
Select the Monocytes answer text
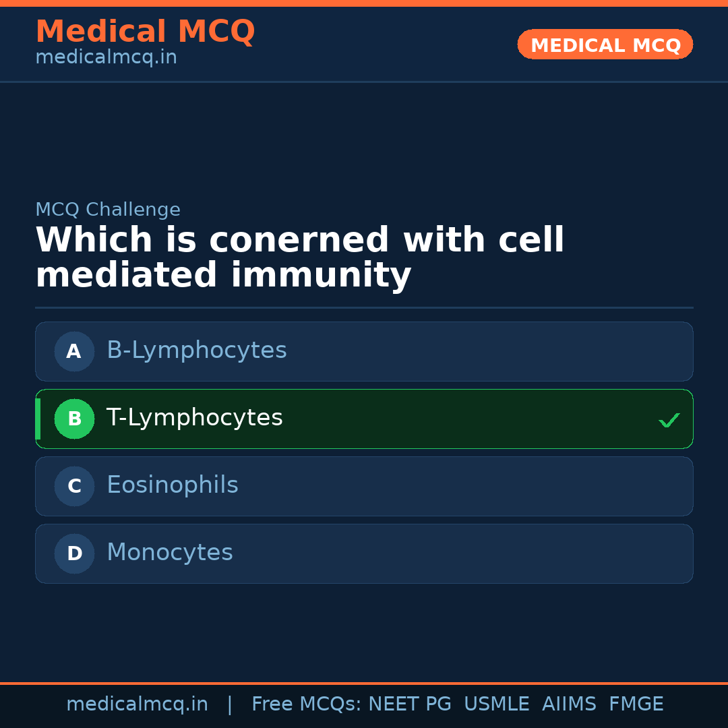click(x=170, y=553)
